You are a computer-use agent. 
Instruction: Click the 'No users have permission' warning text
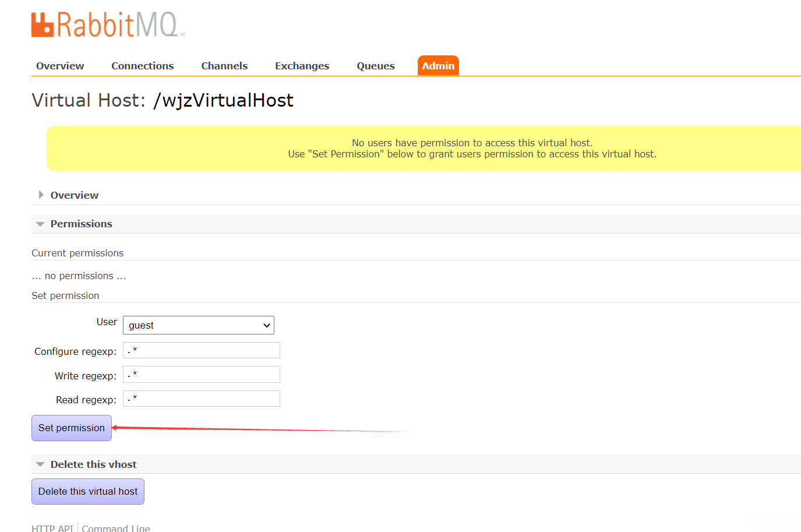(472, 143)
